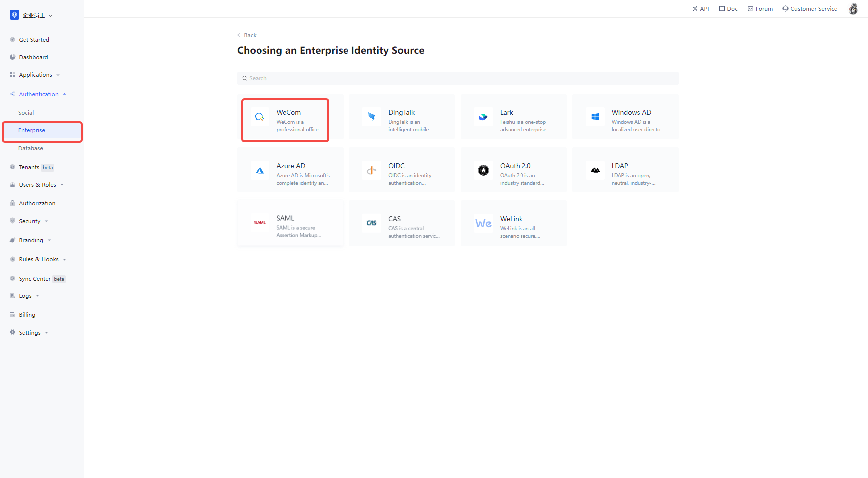Select the Windows AD icon
This screenshot has height=478, width=868.
pyautogui.click(x=595, y=117)
